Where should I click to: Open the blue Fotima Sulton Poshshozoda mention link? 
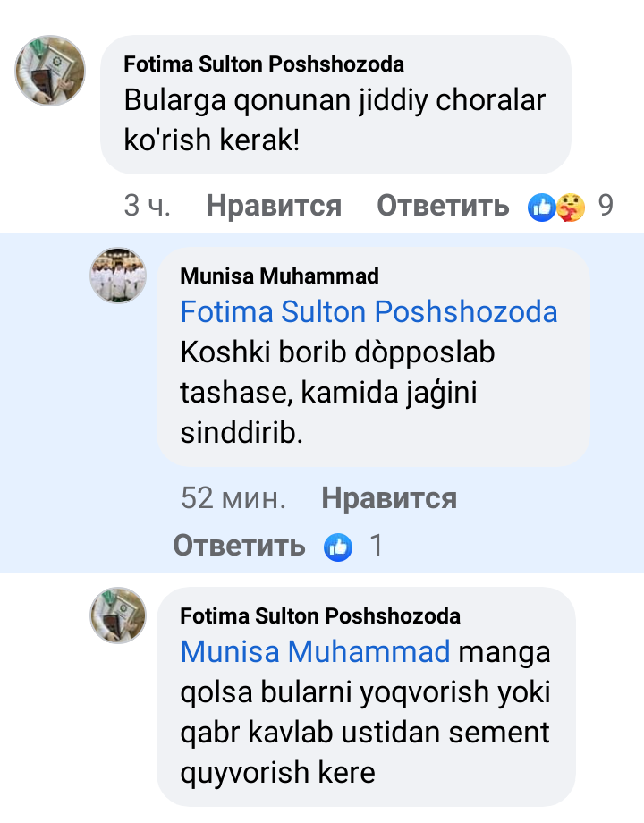click(x=369, y=311)
